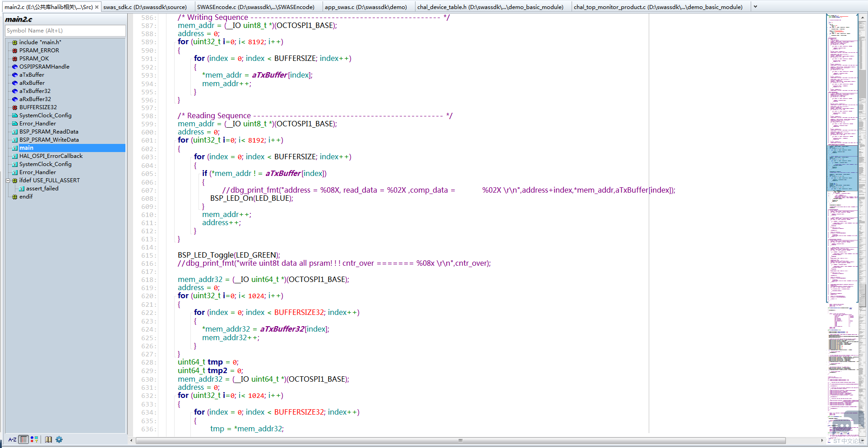Click the horizontal scrollbar thumb
Image resolution: width=868 pixels, height=448 pixels.
(460, 440)
